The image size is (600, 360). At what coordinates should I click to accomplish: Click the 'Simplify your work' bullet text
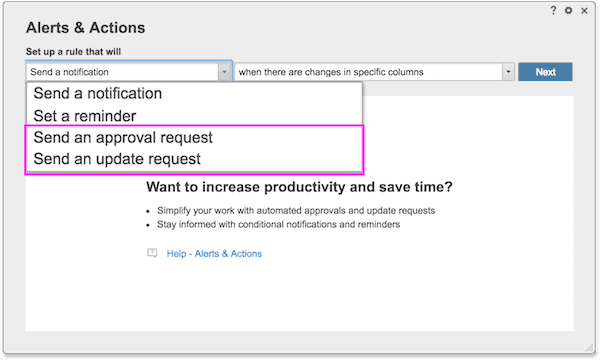pos(296,210)
